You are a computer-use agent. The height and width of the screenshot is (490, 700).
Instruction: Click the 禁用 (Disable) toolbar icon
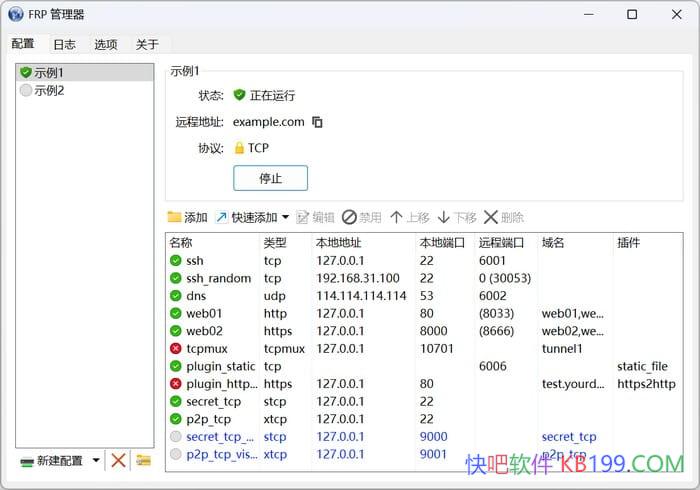(349, 217)
